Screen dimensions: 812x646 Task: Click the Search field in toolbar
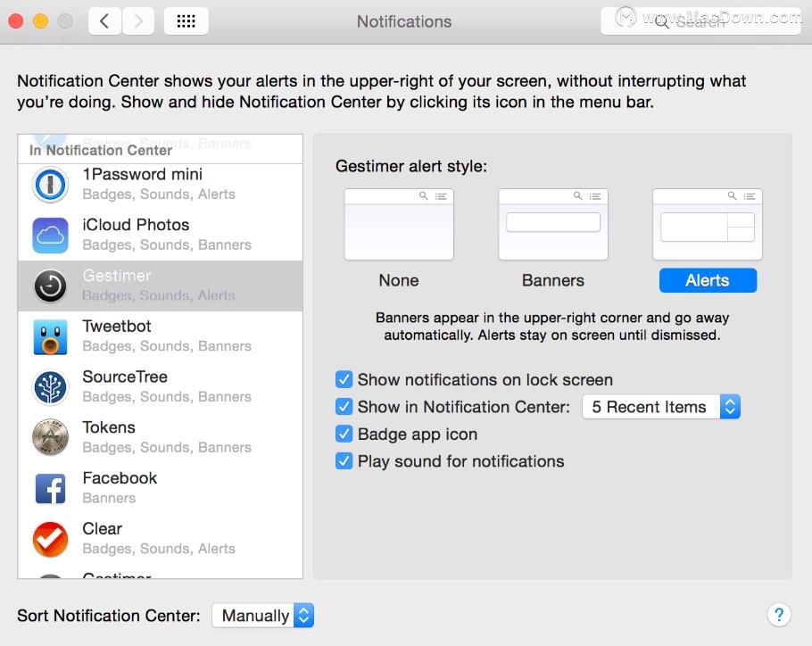pyautogui.click(x=700, y=21)
